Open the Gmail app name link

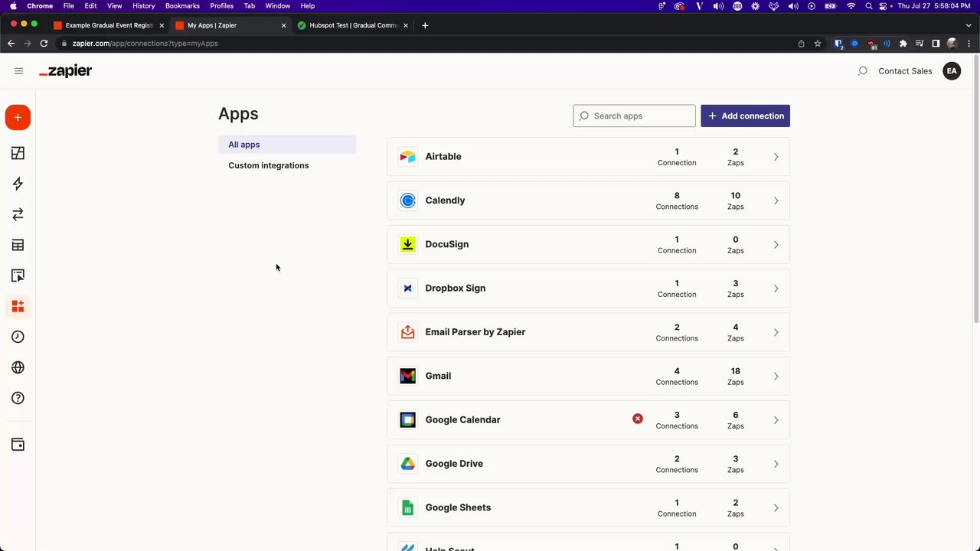438,376
